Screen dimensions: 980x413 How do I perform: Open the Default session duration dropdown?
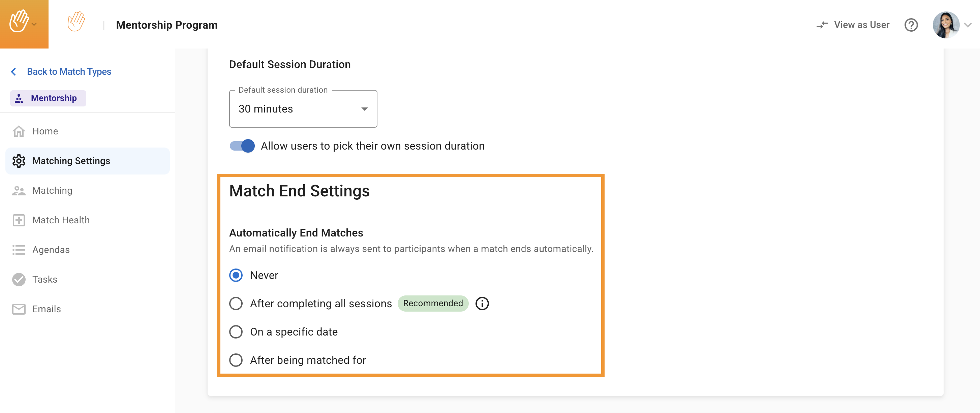pyautogui.click(x=303, y=109)
